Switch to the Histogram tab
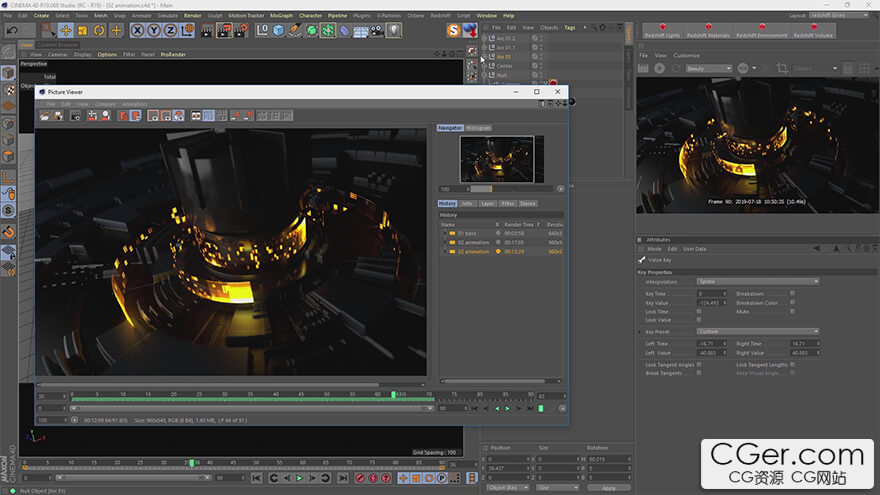Screen dimensions: 880x495 (478, 128)
